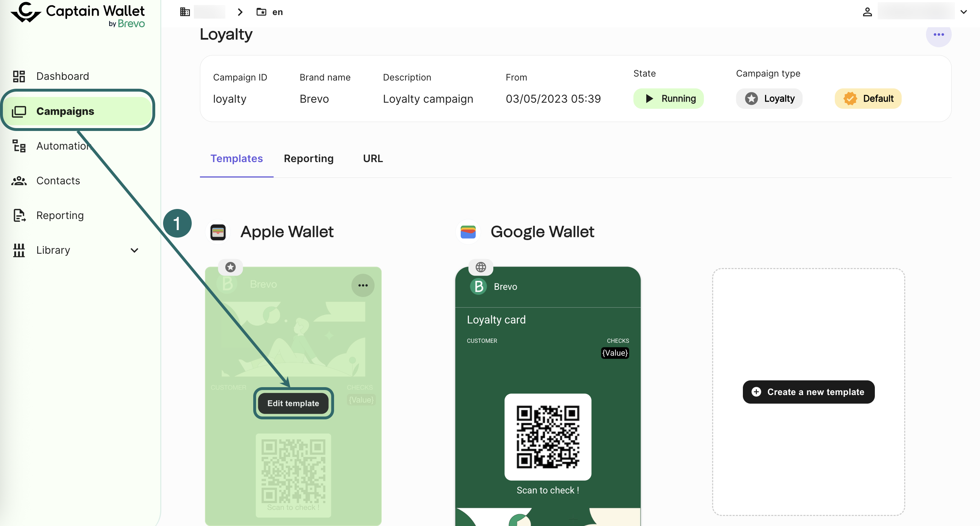Click the Running state badge

[668, 99]
